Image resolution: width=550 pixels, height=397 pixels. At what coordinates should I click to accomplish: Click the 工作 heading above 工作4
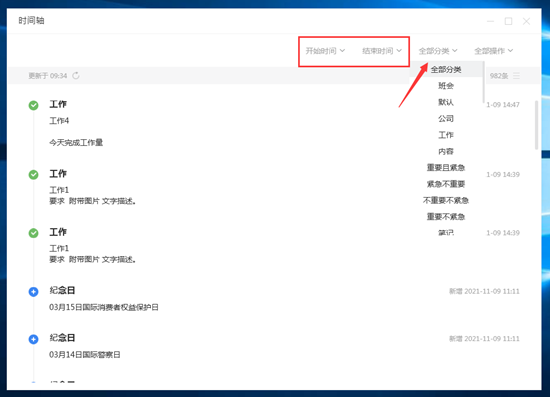pyautogui.click(x=58, y=104)
